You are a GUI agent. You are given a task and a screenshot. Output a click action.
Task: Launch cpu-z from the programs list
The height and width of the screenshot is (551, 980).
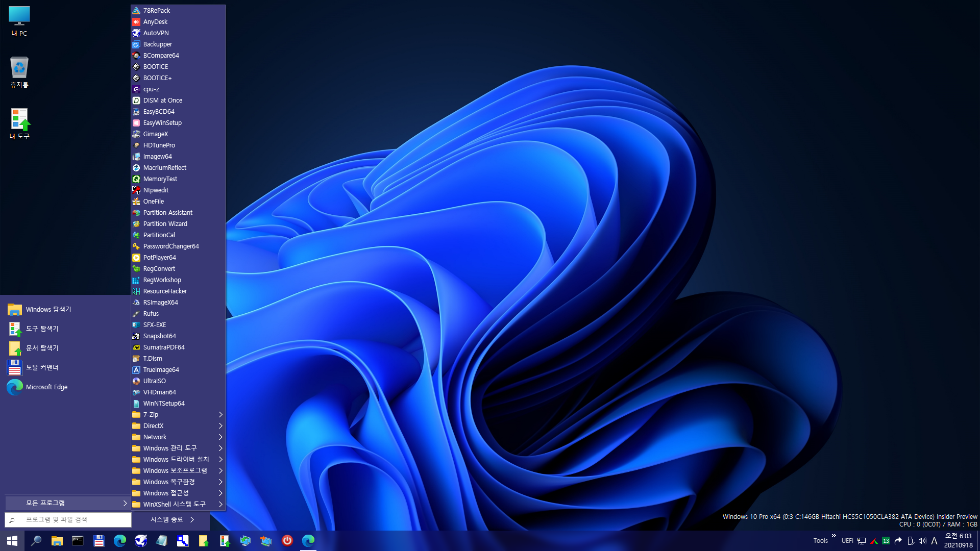coord(178,89)
